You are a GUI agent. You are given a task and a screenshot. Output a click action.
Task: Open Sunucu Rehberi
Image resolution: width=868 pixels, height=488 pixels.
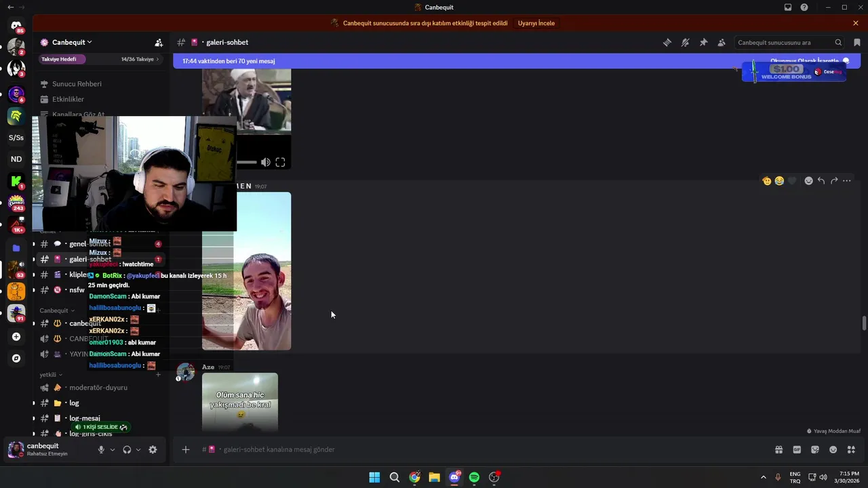point(77,84)
